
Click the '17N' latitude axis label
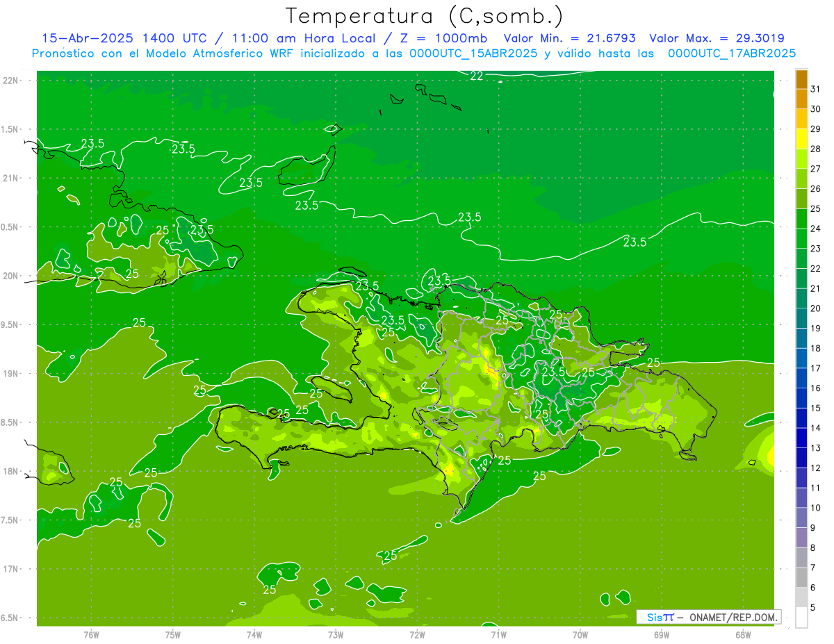click(10, 570)
